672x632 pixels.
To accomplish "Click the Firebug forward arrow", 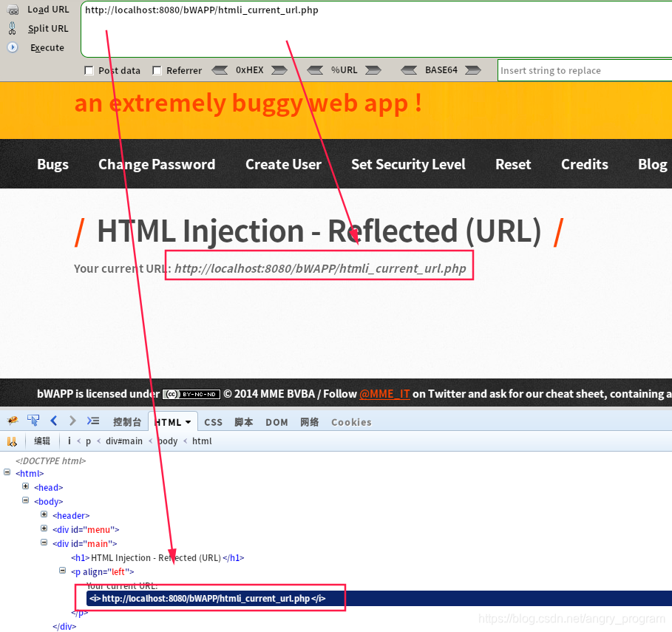I will (x=72, y=421).
